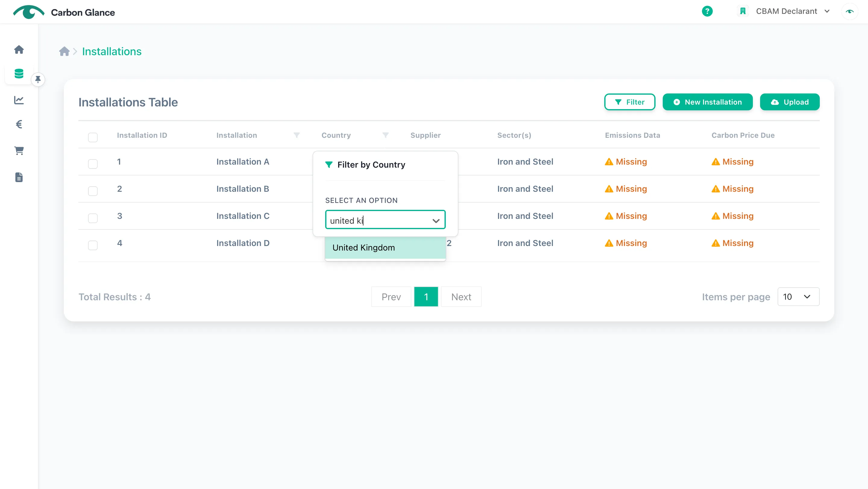Select United Kingdom from the options
This screenshot has height=489, width=868.
tap(385, 248)
